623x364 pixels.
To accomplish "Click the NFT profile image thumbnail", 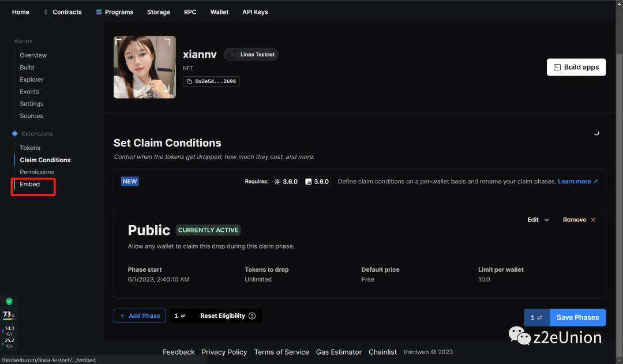I will tap(144, 67).
